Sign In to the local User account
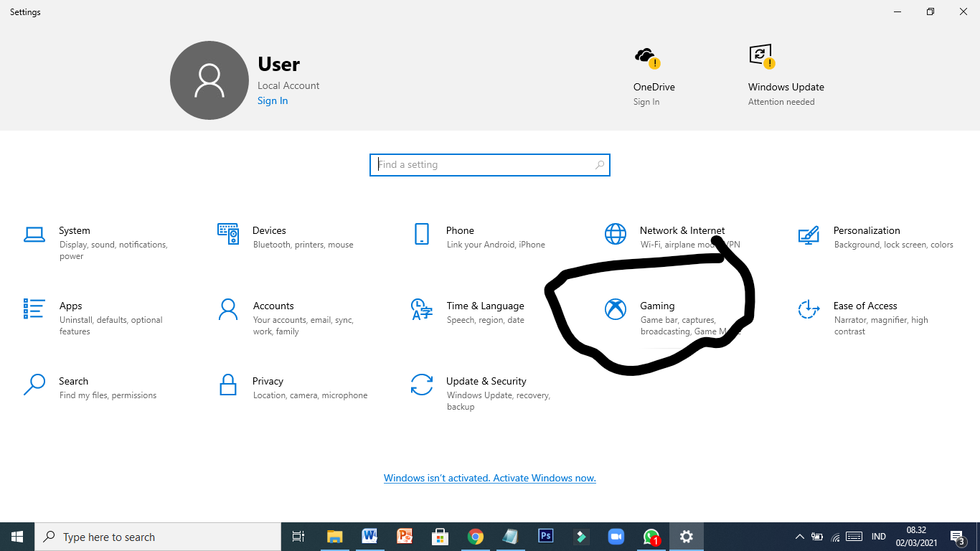980x551 pixels. [272, 100]
